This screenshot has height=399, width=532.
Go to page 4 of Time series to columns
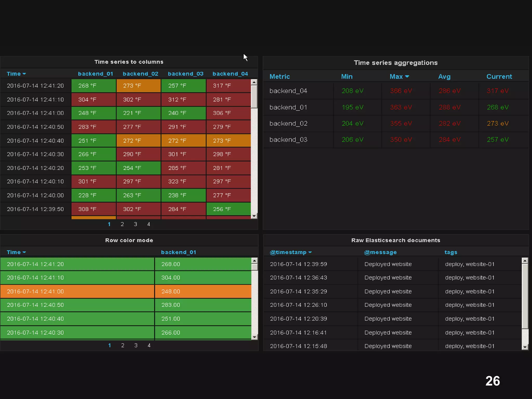point(149,224)
